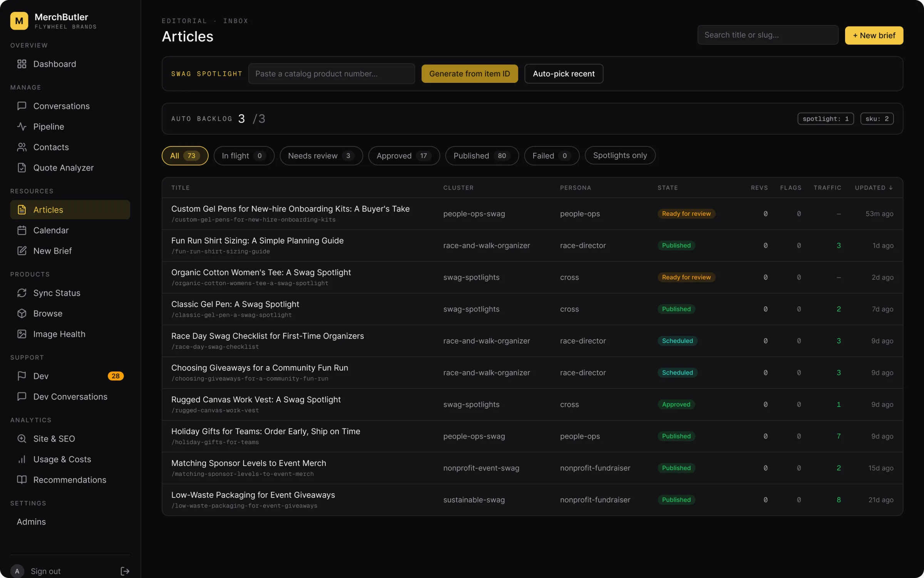Show Published articles filter
This screenshot has height=578, width=924.
point(482,156)
